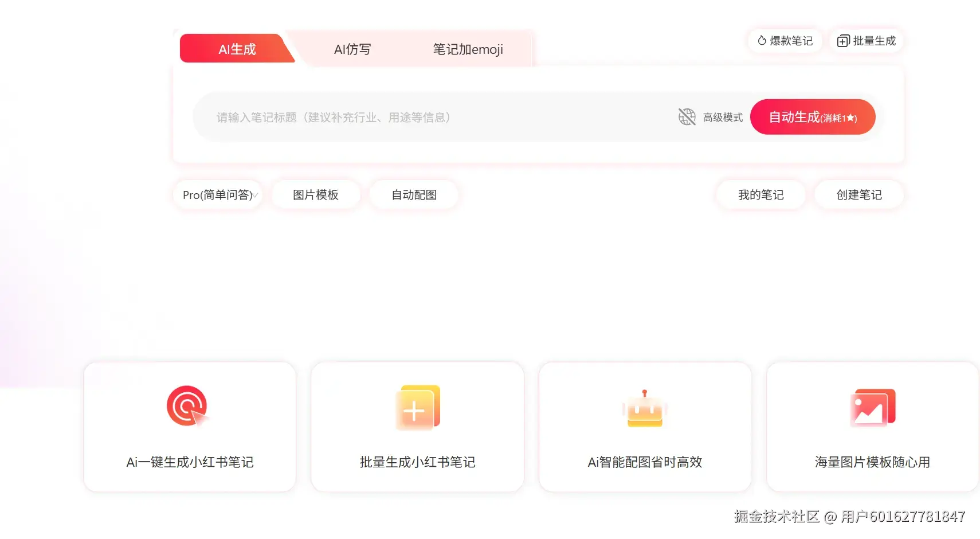Select the 批量生成小红书笔记 card text
The image size is (980, 539).
(417, 462)
